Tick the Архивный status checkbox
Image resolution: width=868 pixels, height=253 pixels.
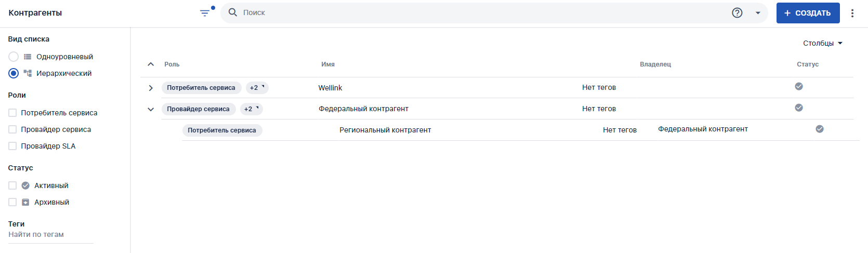coord(12,202)
